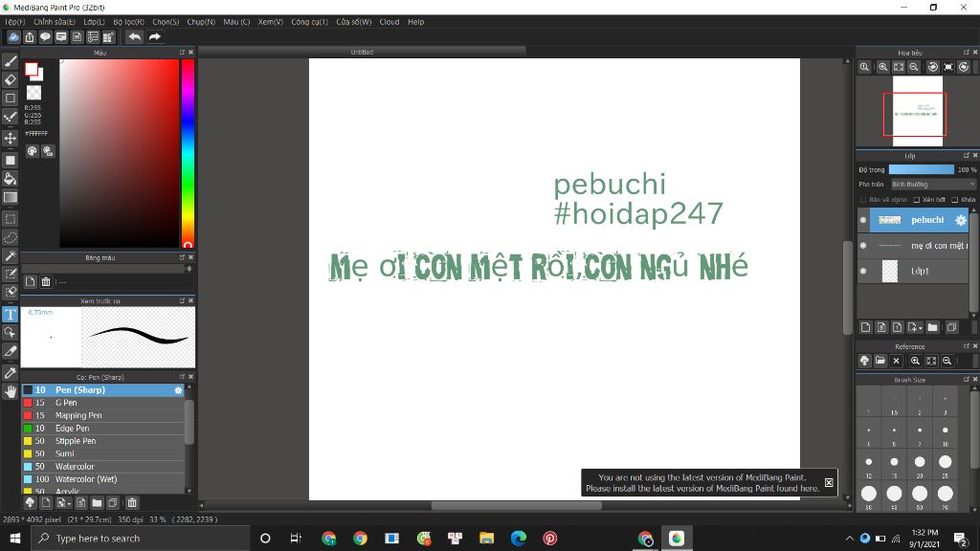Open settings gear of pebuchi layer
980x551 pixels.
[x=961, y=220]
